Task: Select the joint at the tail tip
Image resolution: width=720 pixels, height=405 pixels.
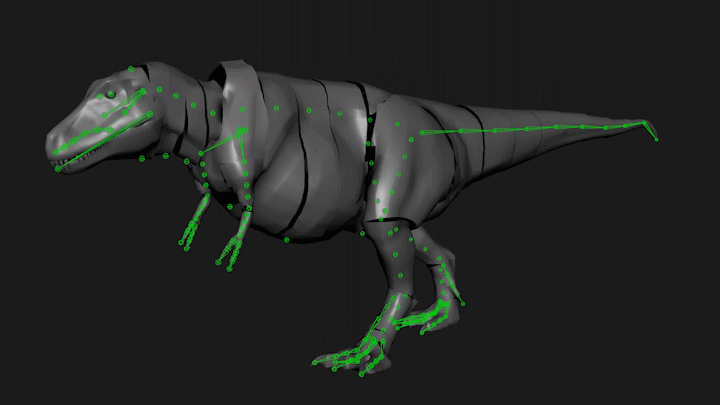Action: [656, 139]
